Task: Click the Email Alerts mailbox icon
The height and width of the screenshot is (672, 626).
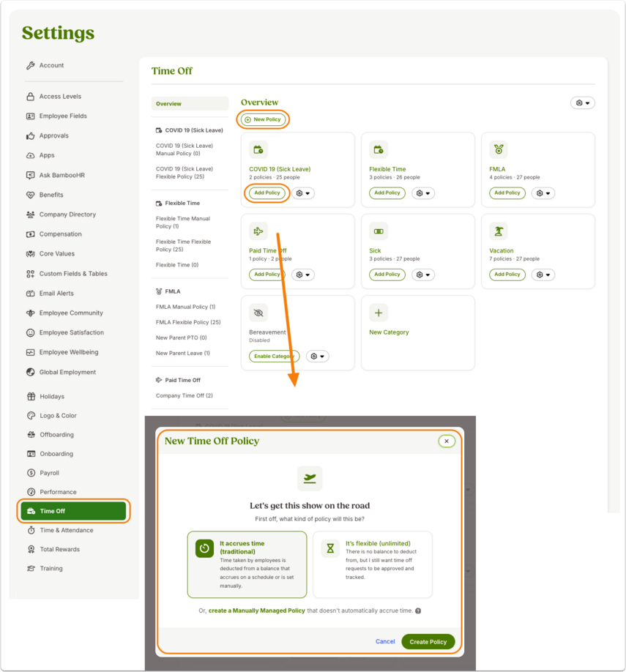Action: click(31, 294)
